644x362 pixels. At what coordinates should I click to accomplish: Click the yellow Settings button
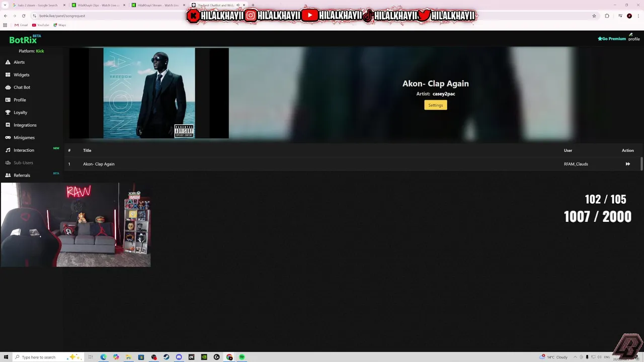coord(436,105)
